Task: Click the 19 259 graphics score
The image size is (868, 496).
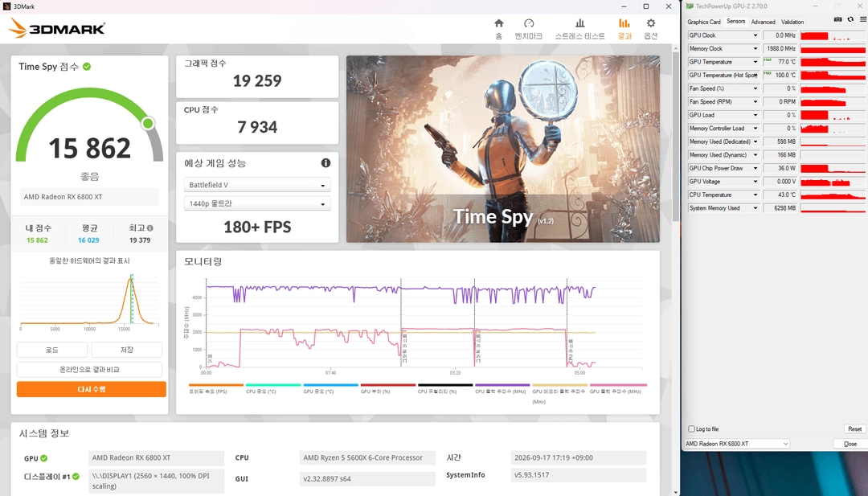Action: point(257,81)
